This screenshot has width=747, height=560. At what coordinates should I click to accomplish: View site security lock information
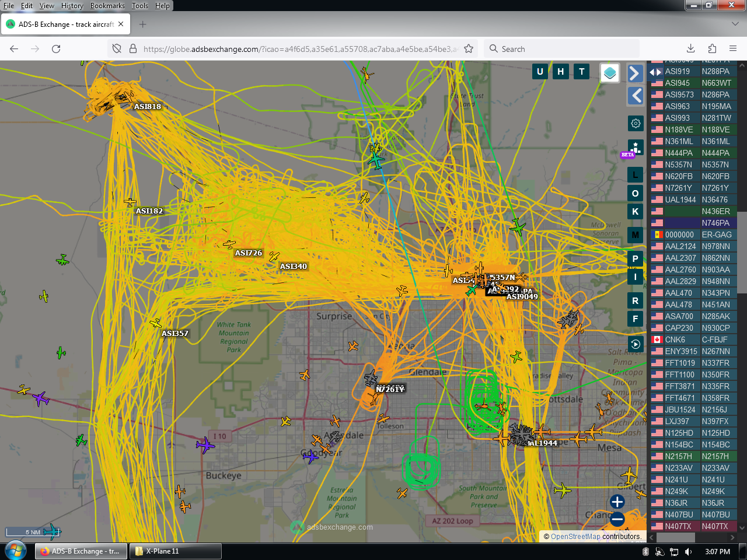[132, 49]
